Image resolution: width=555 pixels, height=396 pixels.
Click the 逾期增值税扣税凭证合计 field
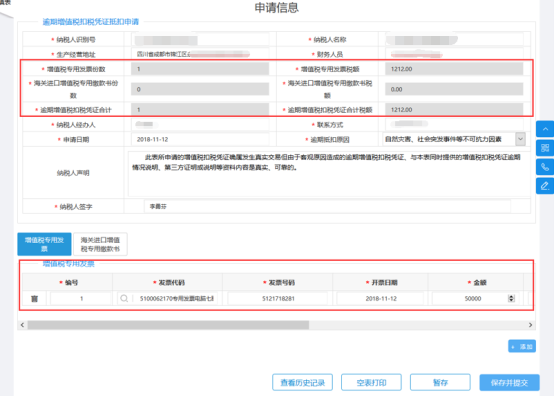pos(200,110)
